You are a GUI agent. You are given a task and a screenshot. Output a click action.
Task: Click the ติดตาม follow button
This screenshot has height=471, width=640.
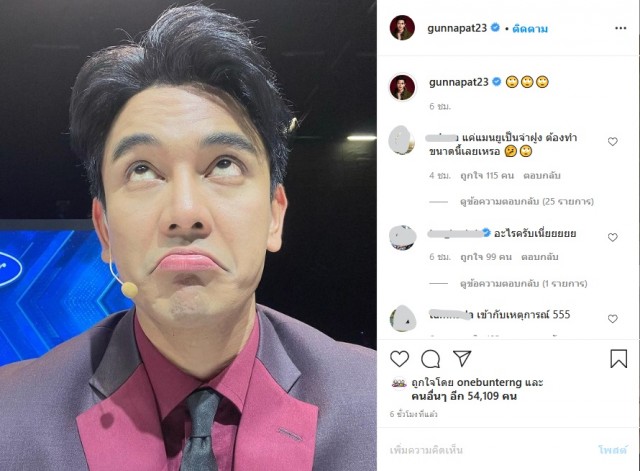click(x=530, y=29)
